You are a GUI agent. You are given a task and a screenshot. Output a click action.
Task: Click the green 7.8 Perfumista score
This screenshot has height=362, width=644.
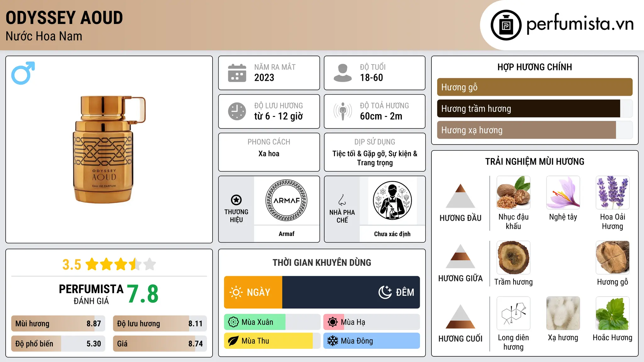(x=143, y=294)
